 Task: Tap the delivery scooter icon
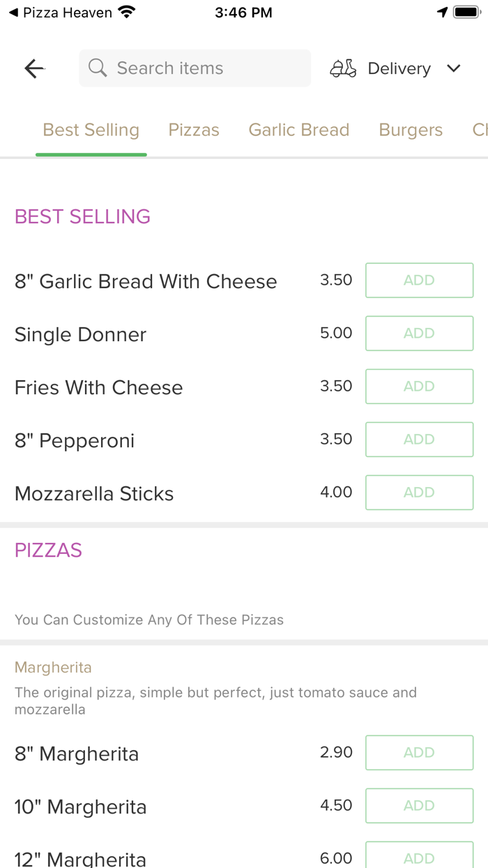pyautogui.click(x=342, y=68)
